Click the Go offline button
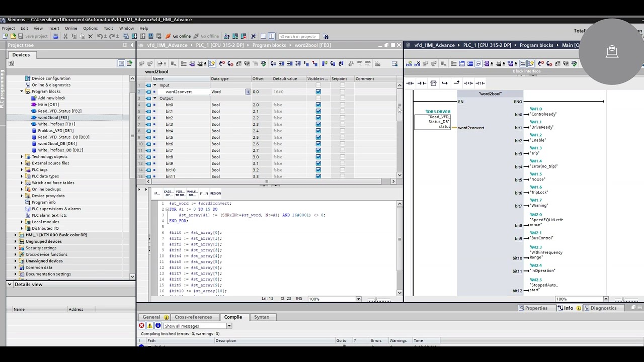Image resolution: width=644 pixels, height=362 pixels. (206, 36)
